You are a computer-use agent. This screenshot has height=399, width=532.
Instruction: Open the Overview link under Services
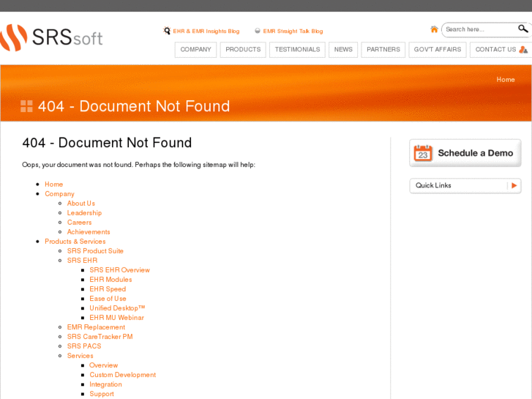tap(103, 365)
